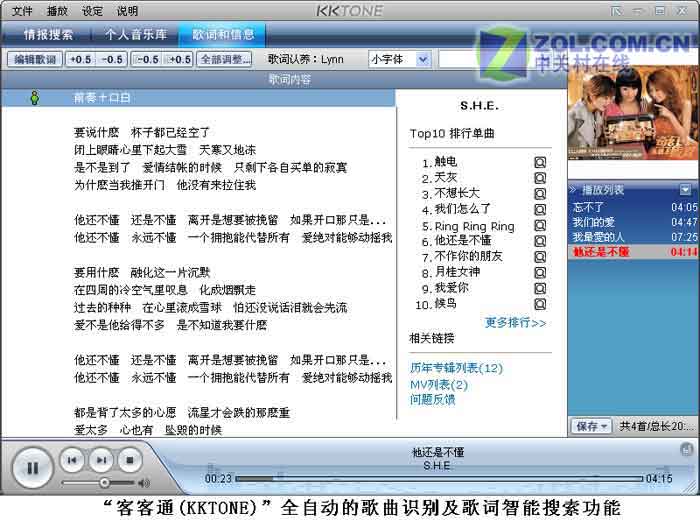Skip to the previous track
Viewport: 700px width, 521px height.
point(72,460)
